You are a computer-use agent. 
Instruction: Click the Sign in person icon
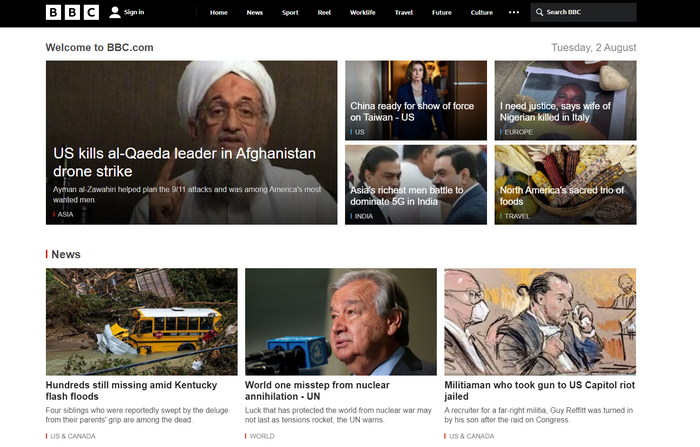pos(115,13)
